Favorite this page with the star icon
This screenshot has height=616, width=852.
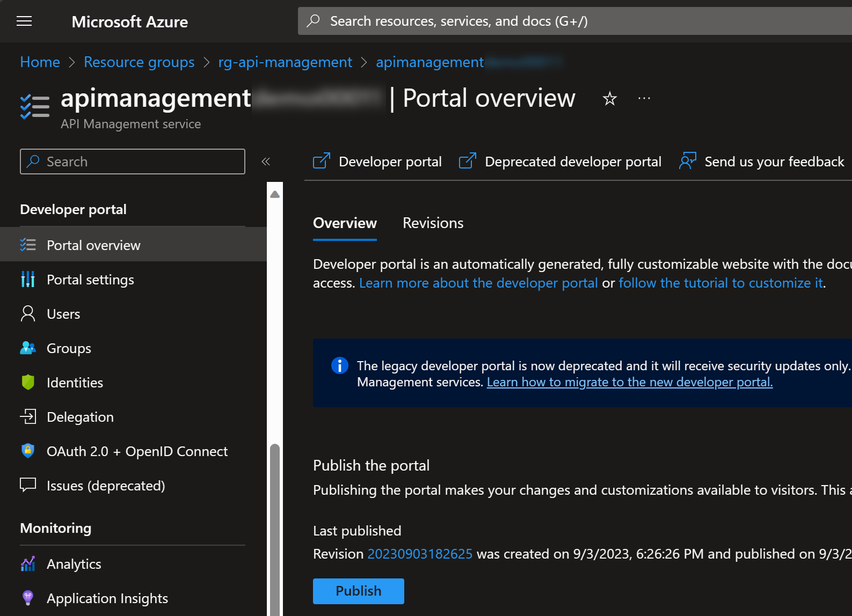click(609, 99)
